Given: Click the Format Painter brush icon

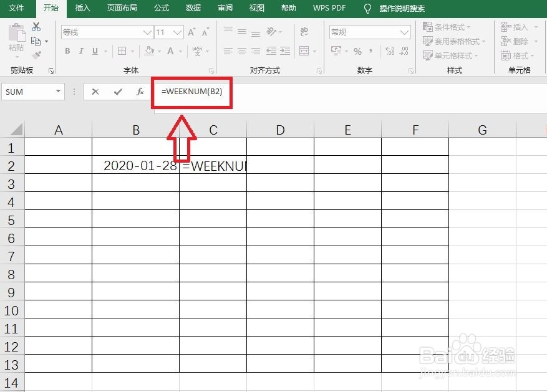Looking at the screenshot, I should coord(36,55).
